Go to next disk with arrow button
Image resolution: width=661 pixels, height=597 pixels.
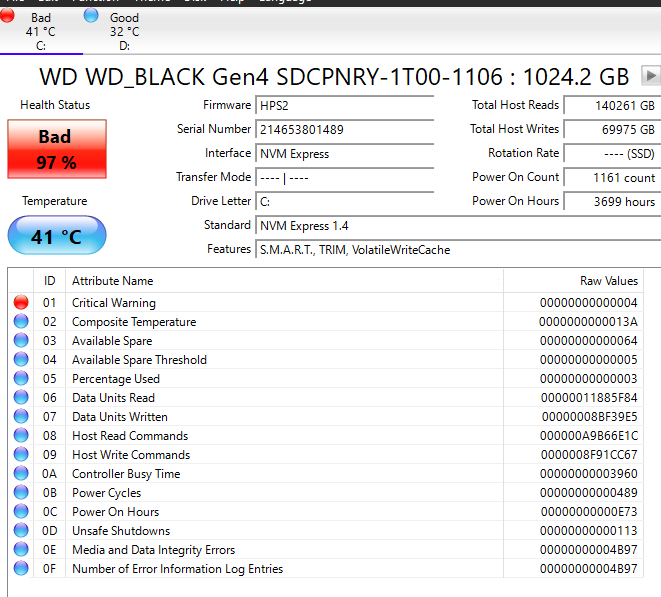click(651, 76)
